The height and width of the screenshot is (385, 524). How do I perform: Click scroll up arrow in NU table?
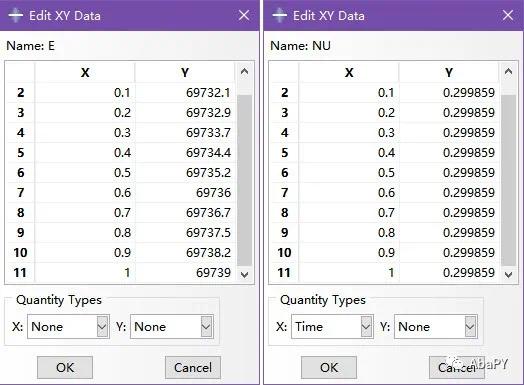pos(509,71)
